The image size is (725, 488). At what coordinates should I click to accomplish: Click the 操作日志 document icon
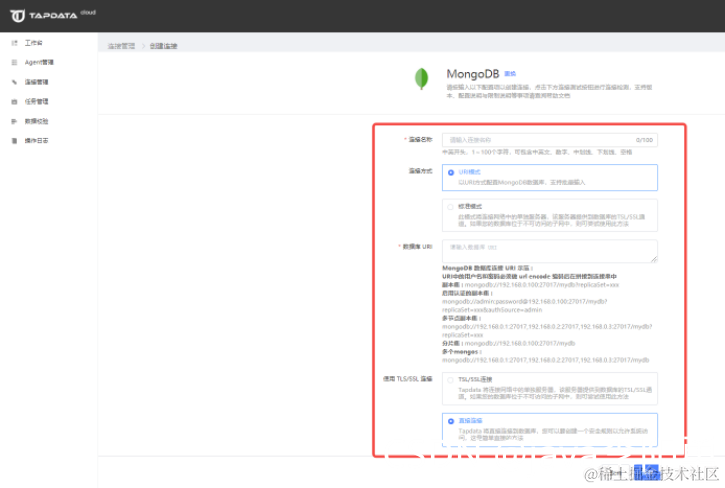click(x=14, y=141)
